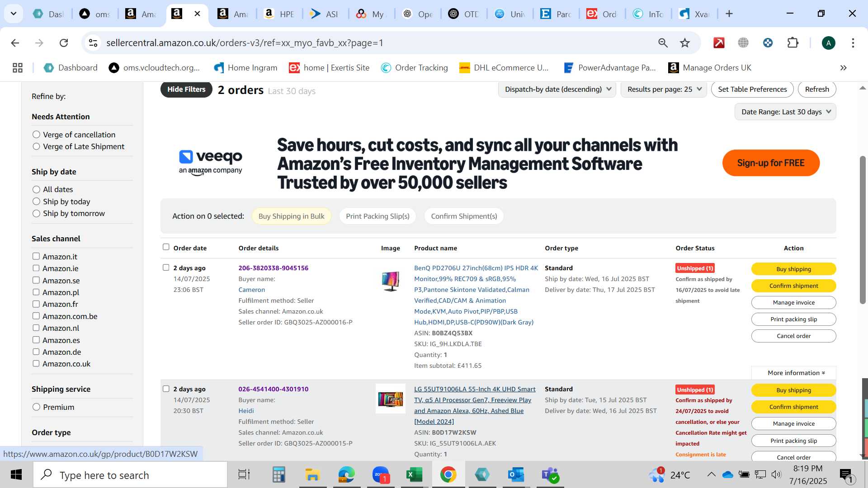868x488 pixels.
Task: Open the Chrome profile avatar A
Action: coord(828,43)
